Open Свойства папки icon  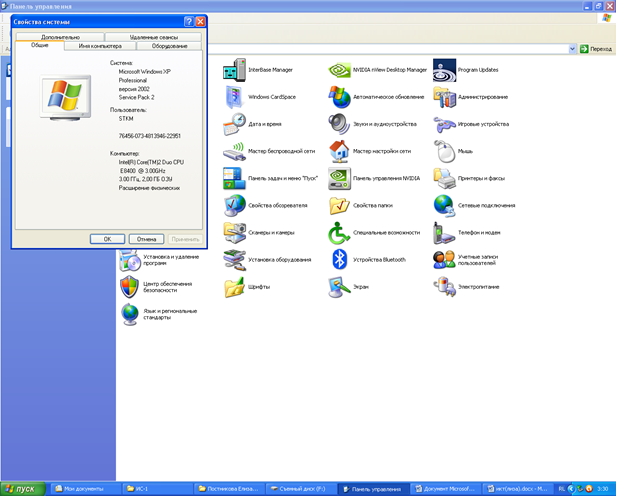[339, 205]
